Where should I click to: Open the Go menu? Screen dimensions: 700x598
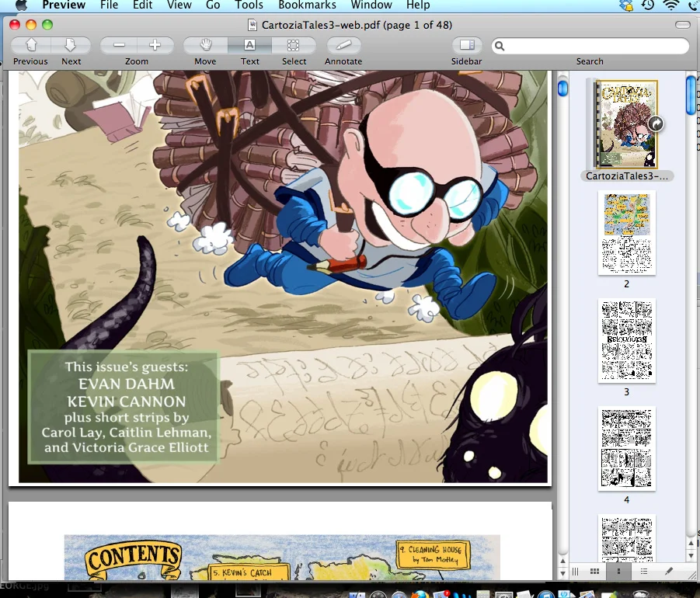pyautogui.click(x=213, y=5)
